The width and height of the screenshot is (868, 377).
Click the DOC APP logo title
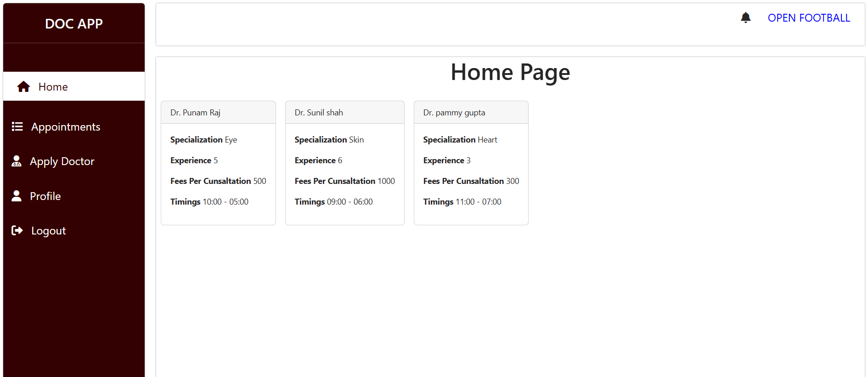point(74,23)
